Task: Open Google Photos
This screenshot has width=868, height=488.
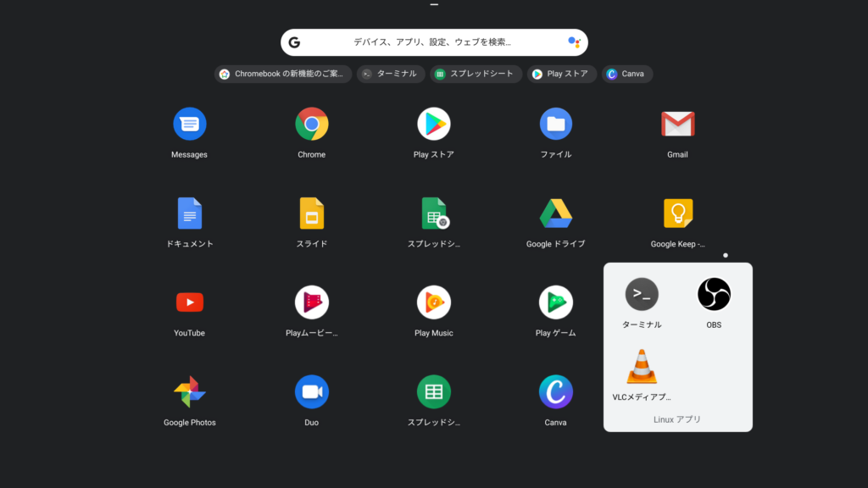Action: [189, 391]
